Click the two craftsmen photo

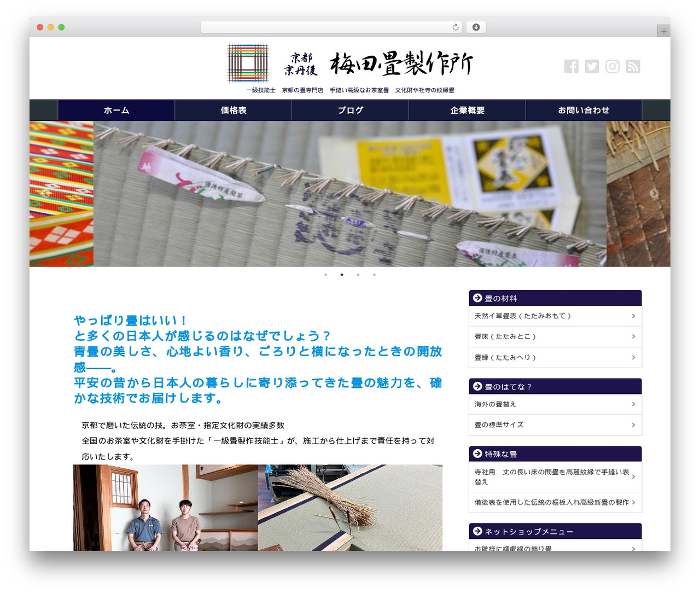[166, 508]
